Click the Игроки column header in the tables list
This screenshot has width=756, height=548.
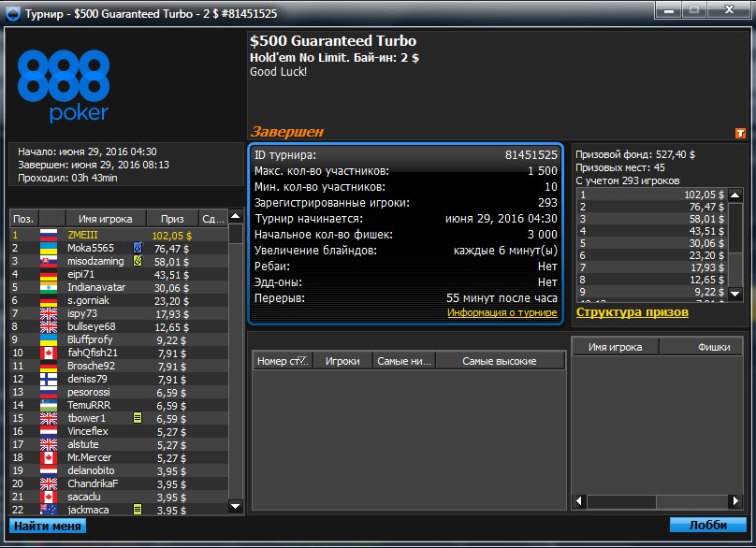click(x=342, y=361)
